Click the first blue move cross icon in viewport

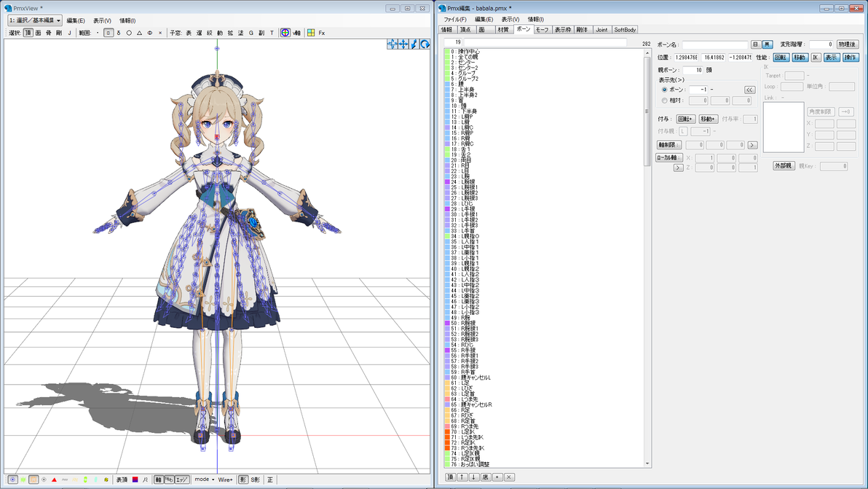pyautogui.click(x=392, y=44)
